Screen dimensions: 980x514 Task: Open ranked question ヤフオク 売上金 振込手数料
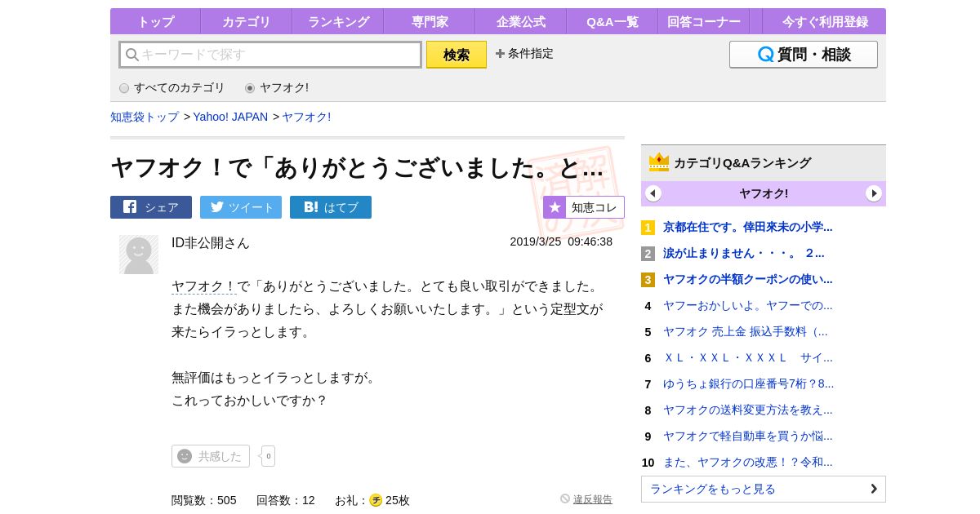pos(746,331)
